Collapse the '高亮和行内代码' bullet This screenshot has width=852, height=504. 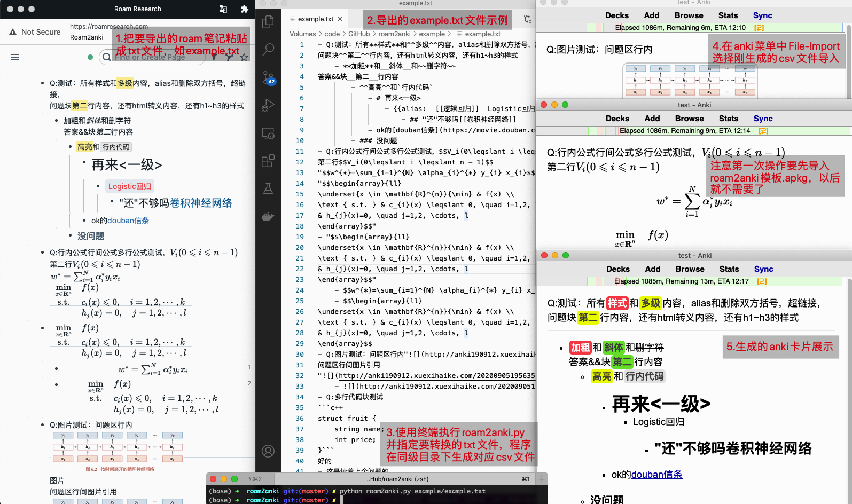click(x=71, y=146)
